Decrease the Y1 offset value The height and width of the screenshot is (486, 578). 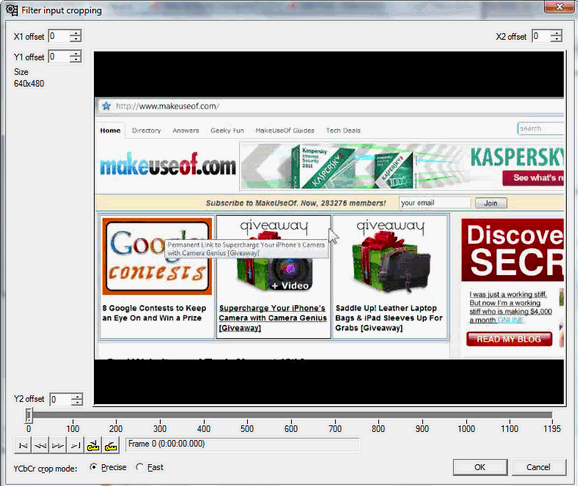click(76, 60)
